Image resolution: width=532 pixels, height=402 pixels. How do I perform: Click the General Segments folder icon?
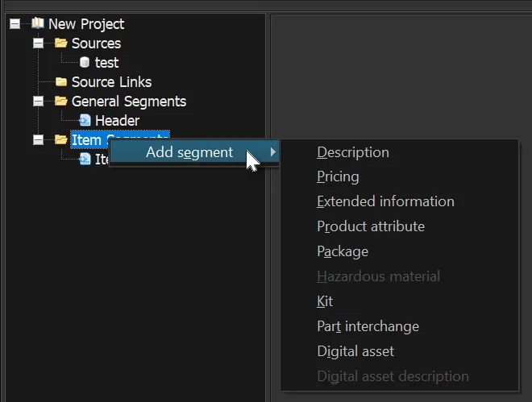(x=61, y=101)
